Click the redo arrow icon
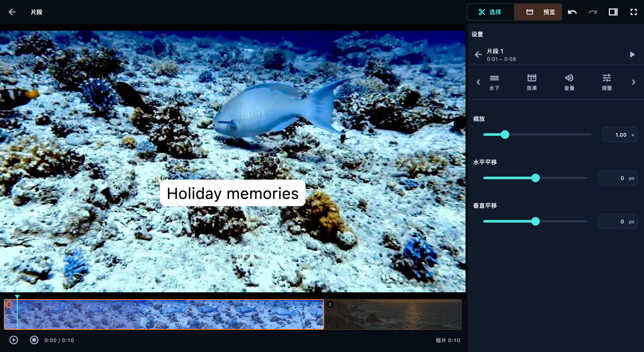 (592, 12)
